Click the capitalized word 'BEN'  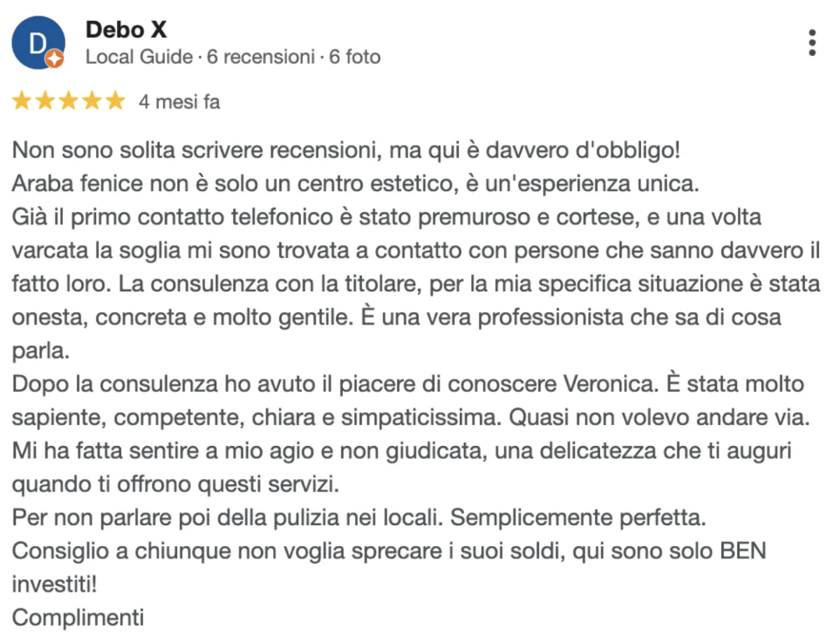tap(743, 551)
